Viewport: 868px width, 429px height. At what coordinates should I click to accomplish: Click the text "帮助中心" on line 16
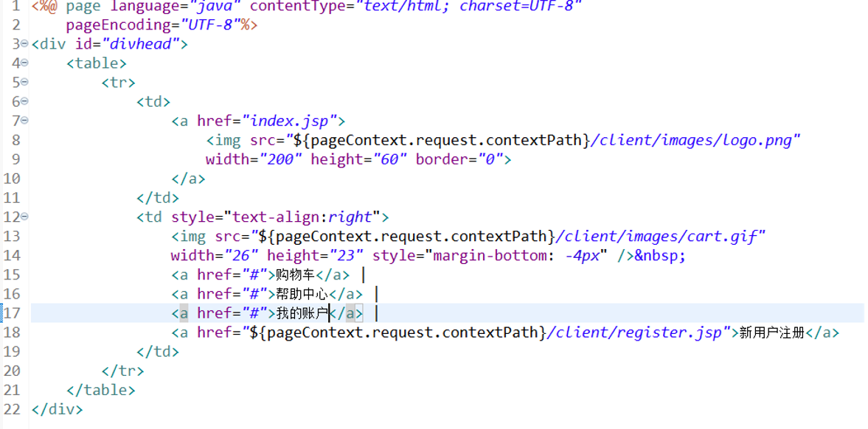301,295
